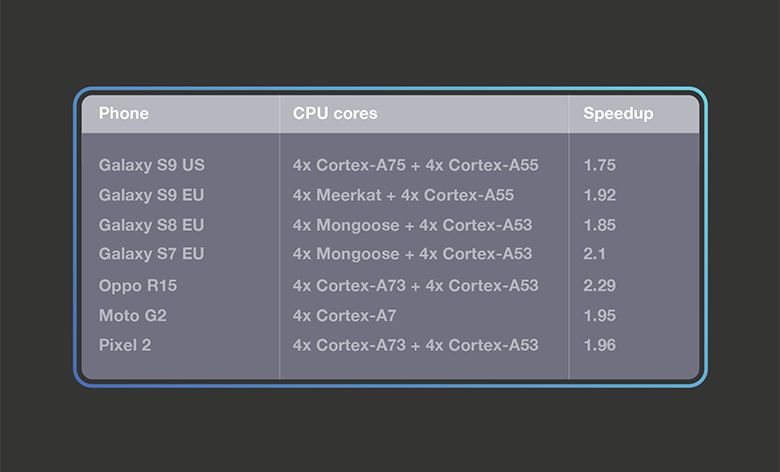The width and height of the screenshot is (780, 472).
Task: Click the 2.29 speedup value
Action: point(600,286)
